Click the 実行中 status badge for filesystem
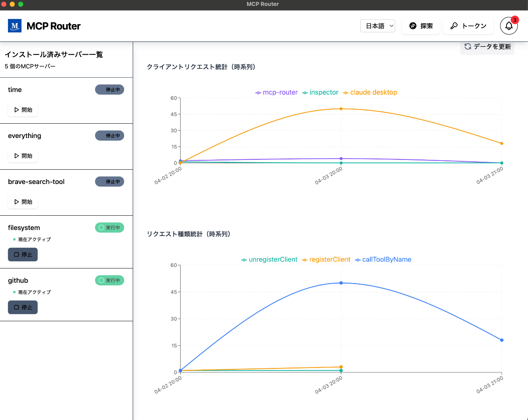 coord(109,227)
